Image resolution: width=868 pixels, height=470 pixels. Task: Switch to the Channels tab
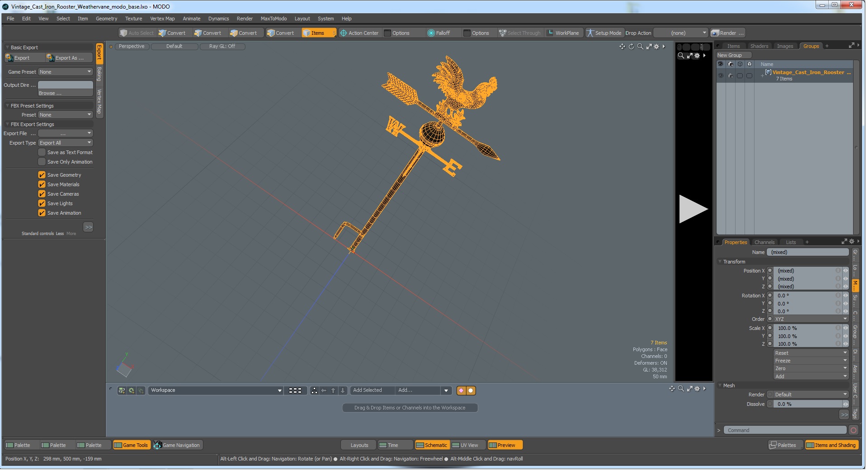(x=764, y=242)
